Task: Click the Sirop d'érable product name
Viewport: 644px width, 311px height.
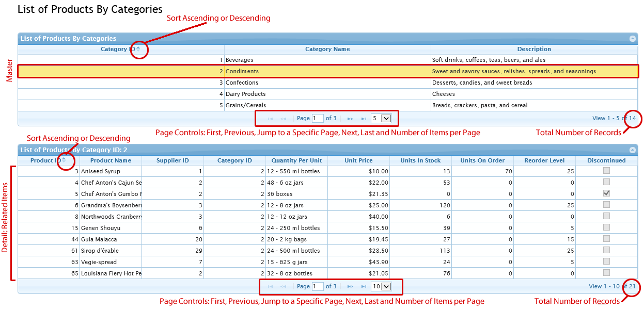Action: tap(100, 251)
